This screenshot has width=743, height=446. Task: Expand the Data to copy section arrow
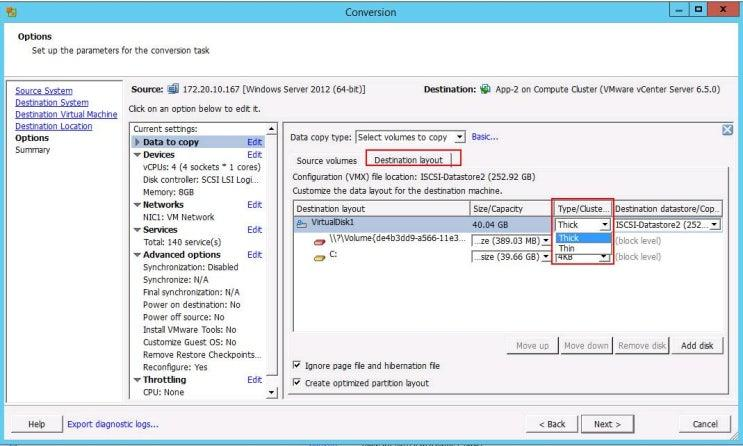pos(137,142)
